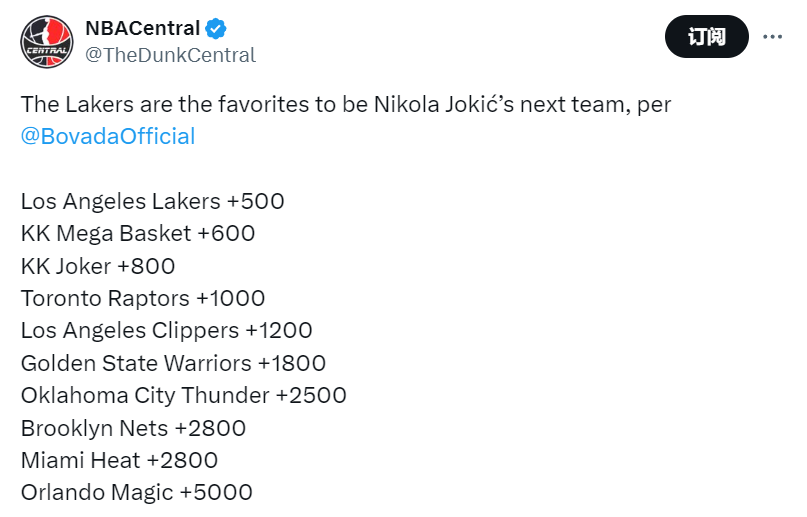807x517 pixels.
Task: Select the Los Angeles Clippers +1200 line
Action: (x=167, y=331)
